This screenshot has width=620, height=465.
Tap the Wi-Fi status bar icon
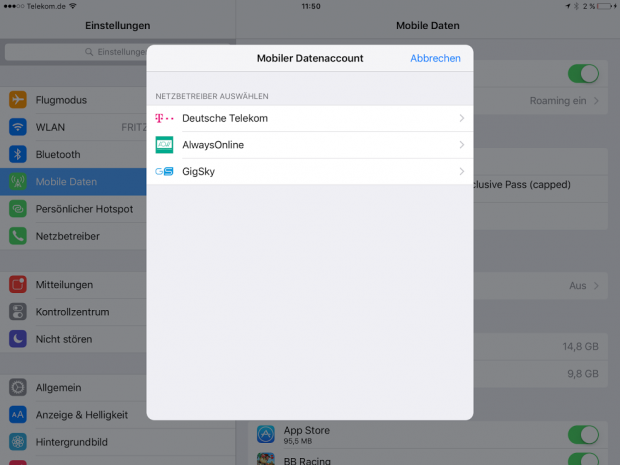tap(73, 6)
